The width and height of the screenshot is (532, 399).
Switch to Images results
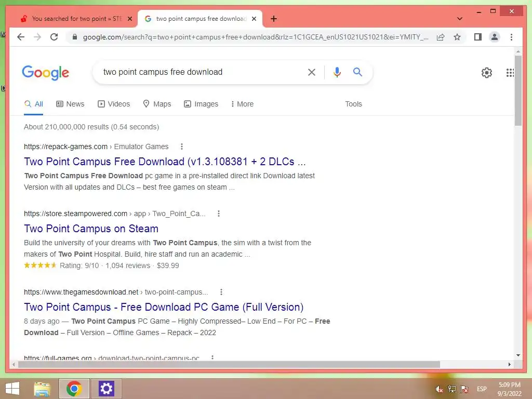click(x=201, y=104)
